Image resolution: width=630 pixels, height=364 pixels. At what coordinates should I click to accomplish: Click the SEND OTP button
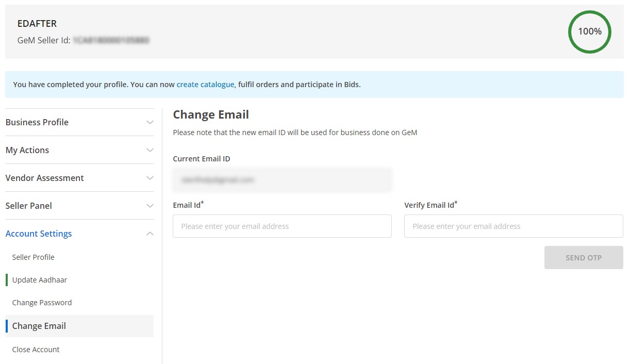584,257
